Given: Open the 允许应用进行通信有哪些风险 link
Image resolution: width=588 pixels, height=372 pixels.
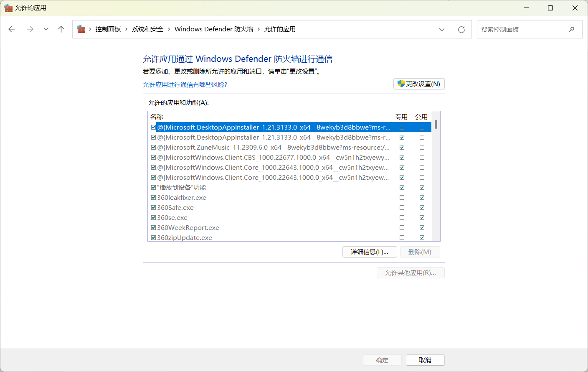Looking at the screenshot, I should (x=185, y=84).
